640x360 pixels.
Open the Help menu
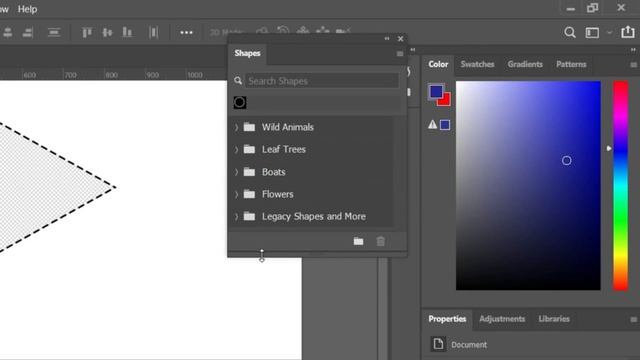[x=27, y=9]
